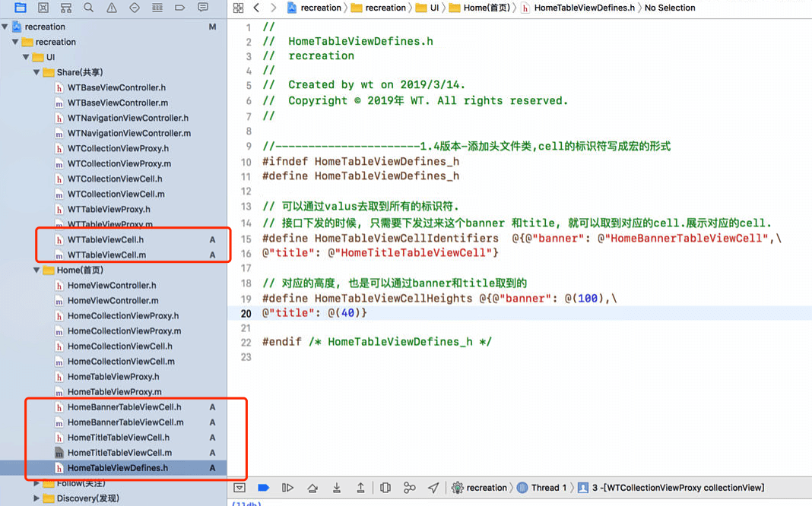Open HomeCollectionViewCell.m file

121,361
